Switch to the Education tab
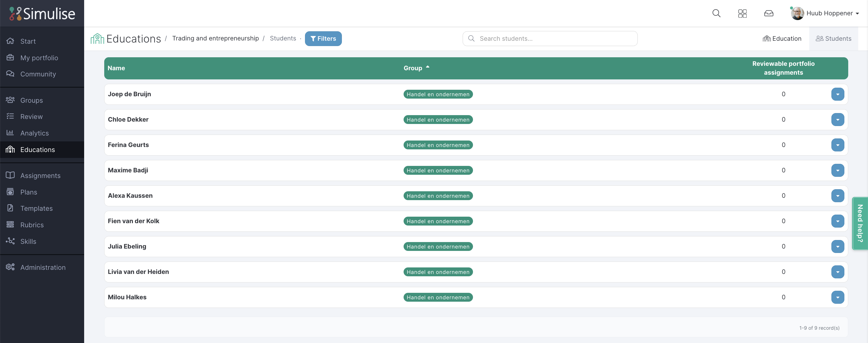 coord(782,38)
